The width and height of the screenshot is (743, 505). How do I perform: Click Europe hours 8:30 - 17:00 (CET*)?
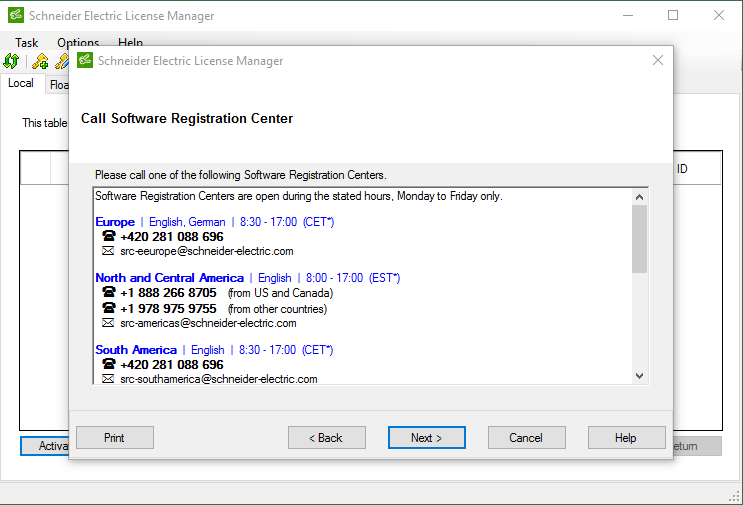click(x=287, y=222)
